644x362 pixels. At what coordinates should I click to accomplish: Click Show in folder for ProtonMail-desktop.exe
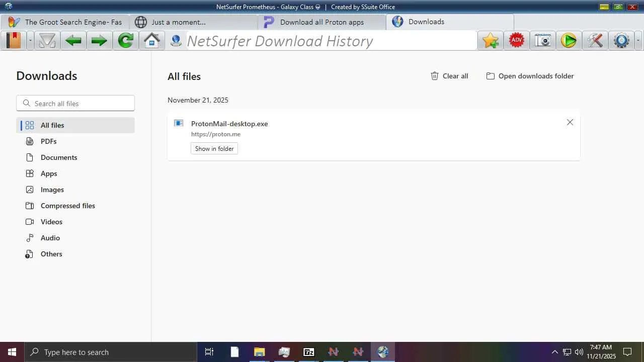(214, 148)
